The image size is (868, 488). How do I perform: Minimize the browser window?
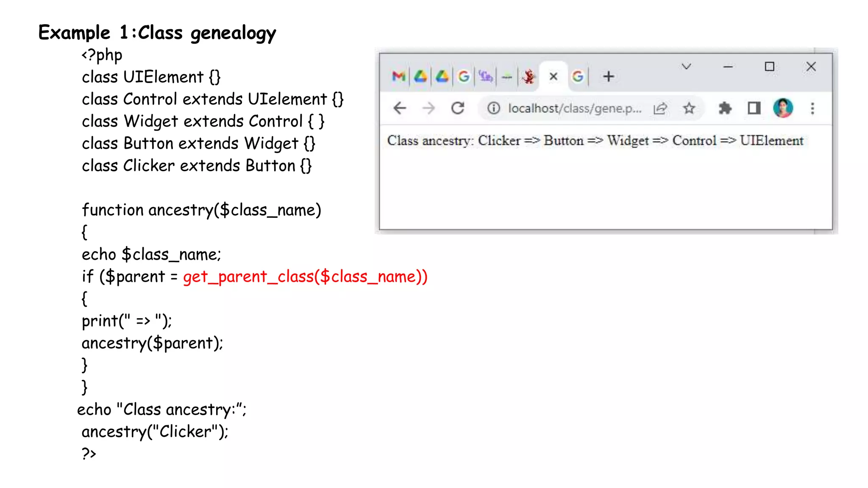pyautogui.click(x=728, y=67)
